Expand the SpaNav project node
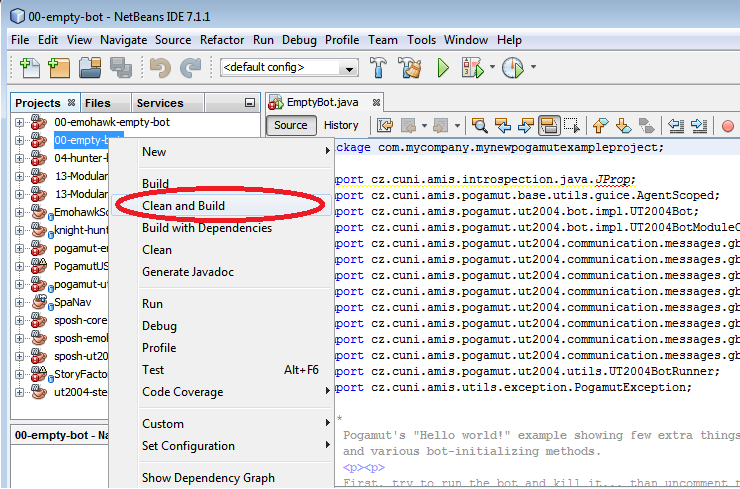 (19, 303)
